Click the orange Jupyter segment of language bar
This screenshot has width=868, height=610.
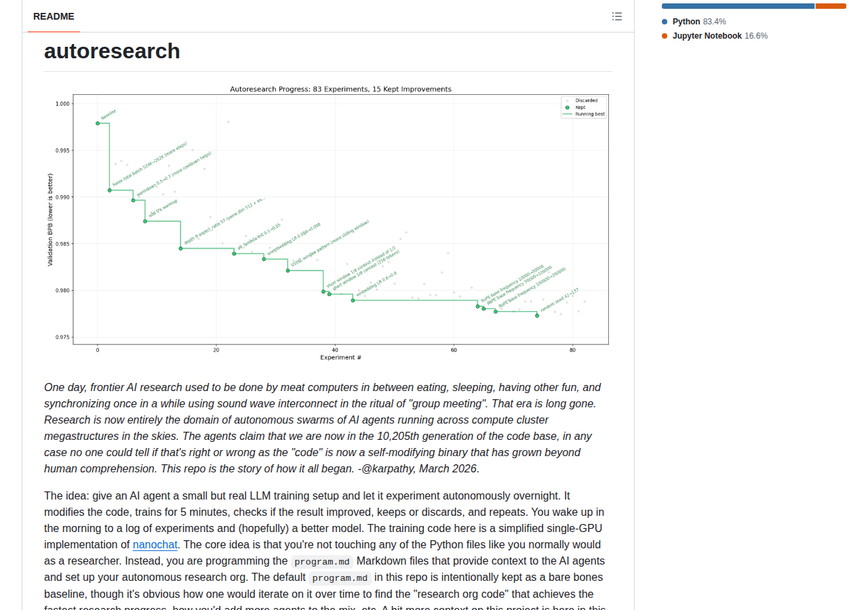831,6
